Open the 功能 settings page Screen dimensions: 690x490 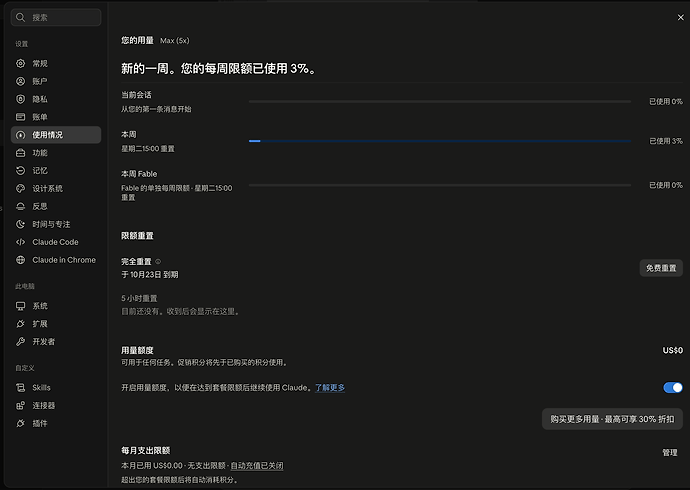56,153
